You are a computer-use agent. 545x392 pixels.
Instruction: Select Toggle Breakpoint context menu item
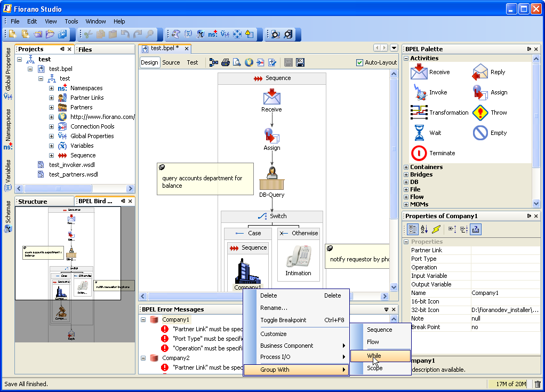pos(296,320)
